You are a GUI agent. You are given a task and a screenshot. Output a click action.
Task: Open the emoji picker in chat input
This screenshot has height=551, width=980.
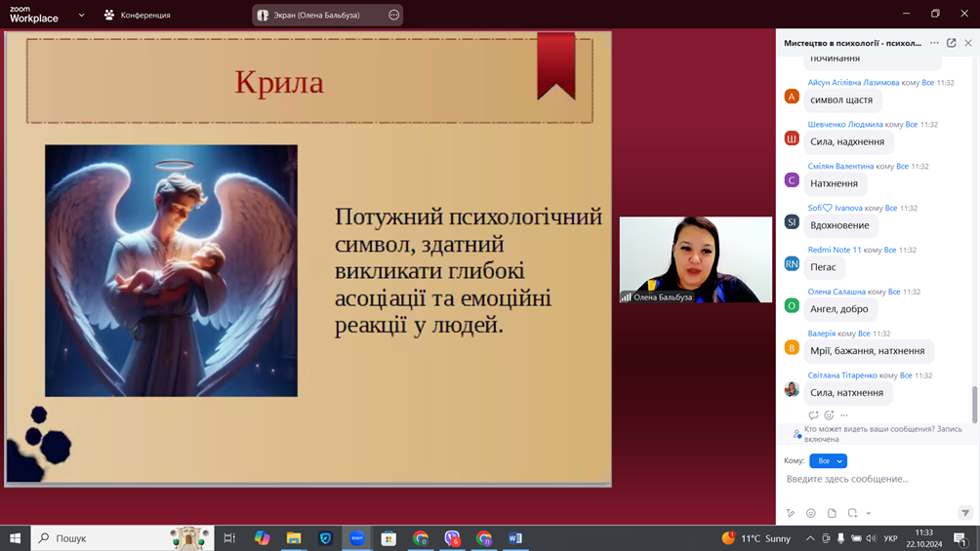811,513
